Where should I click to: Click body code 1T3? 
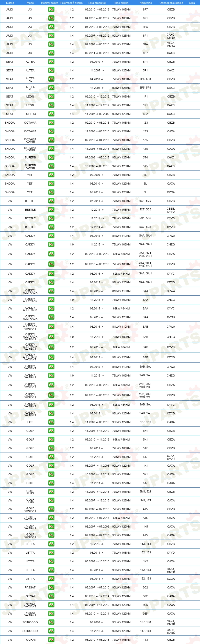point(145,640)
